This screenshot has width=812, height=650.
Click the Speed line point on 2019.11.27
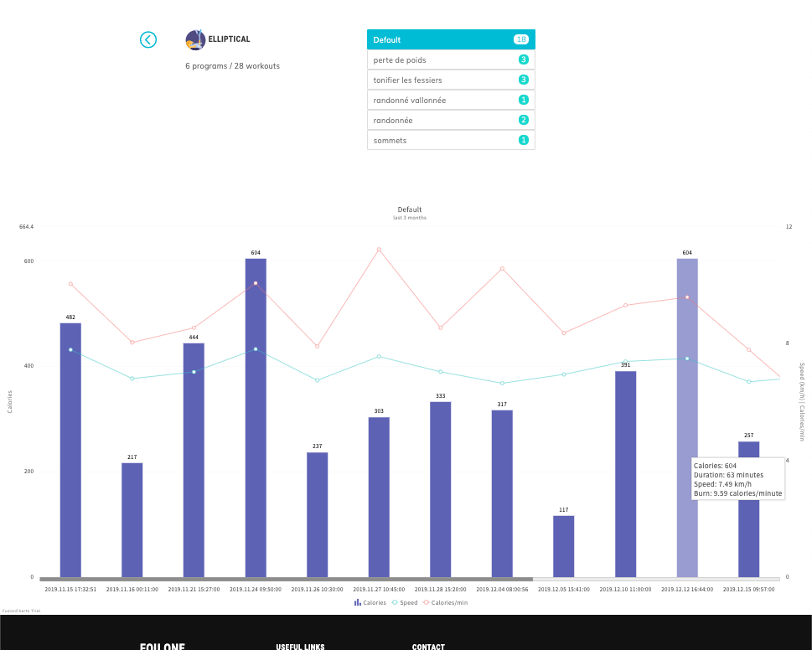coord(379,357)
